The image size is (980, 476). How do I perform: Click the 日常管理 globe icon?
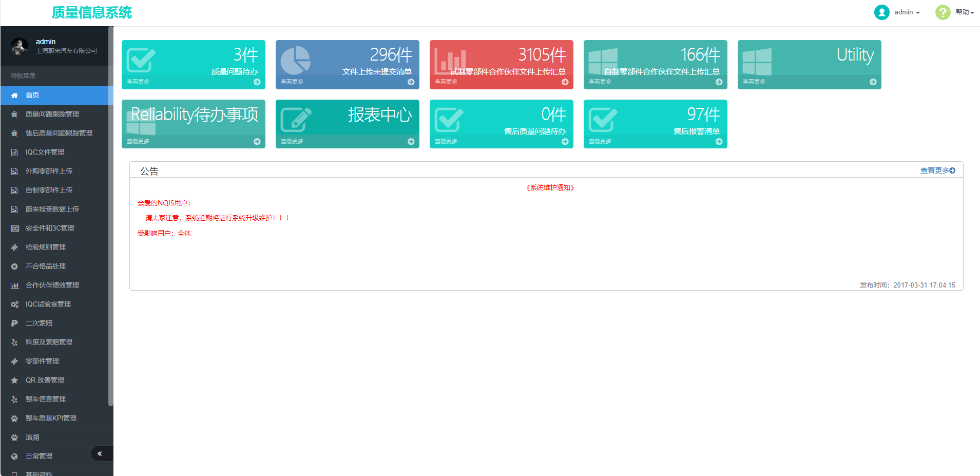click(x=14, y=456)
